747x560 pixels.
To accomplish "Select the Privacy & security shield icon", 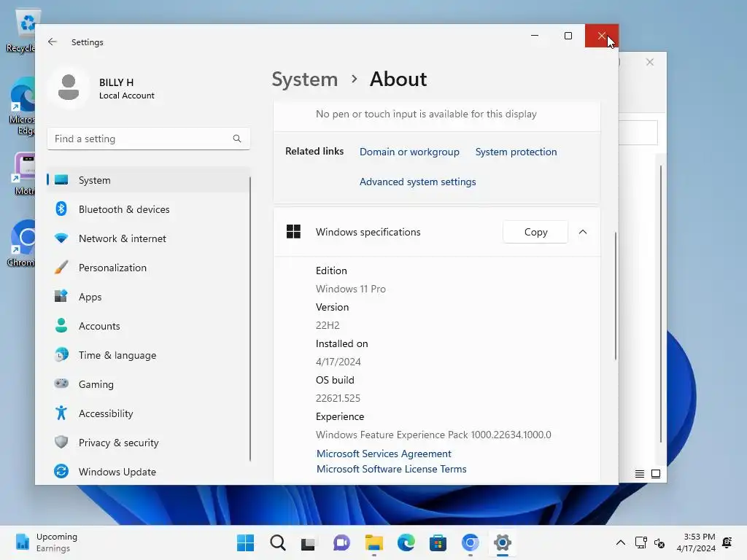I will tap(61, 443).
